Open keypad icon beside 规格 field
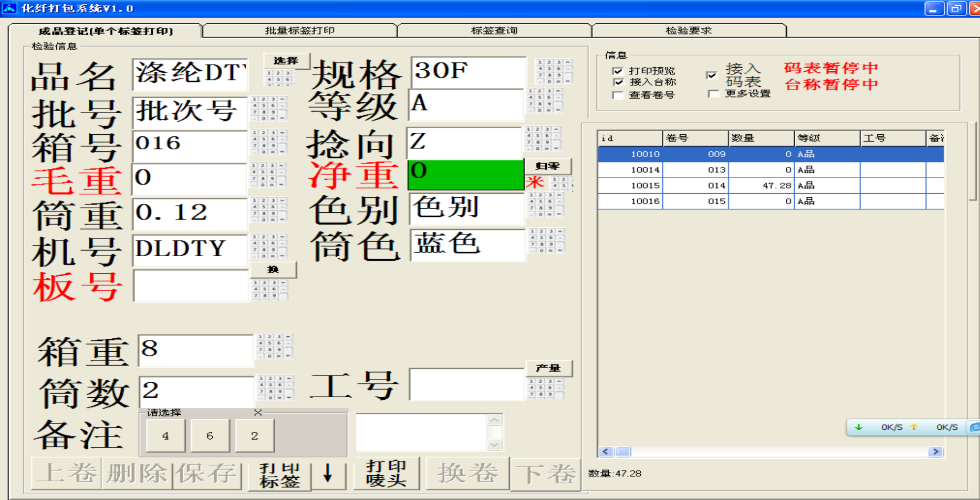980x500 pixels. click(x=554, y=71)
